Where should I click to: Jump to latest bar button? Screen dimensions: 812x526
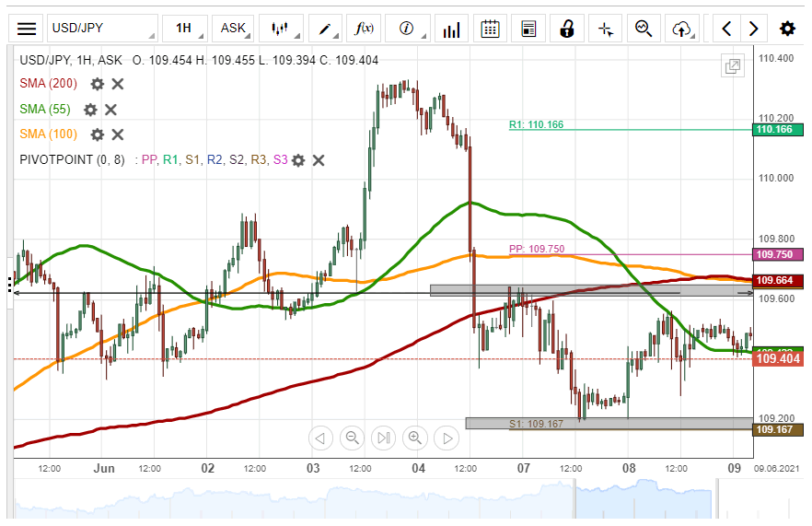click(384, 438)
